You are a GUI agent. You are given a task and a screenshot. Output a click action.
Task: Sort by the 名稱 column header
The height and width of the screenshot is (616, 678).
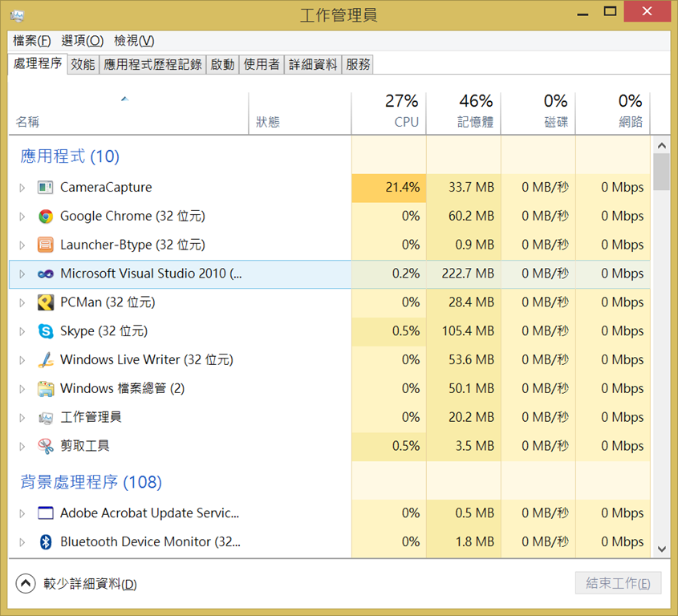click(129, 112)
